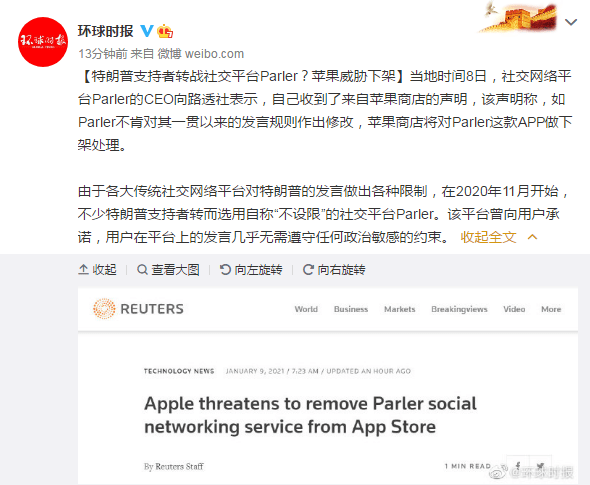Open the Breakingviews nav item
This screenshot has height=485, width=590.
click(459, 309)
